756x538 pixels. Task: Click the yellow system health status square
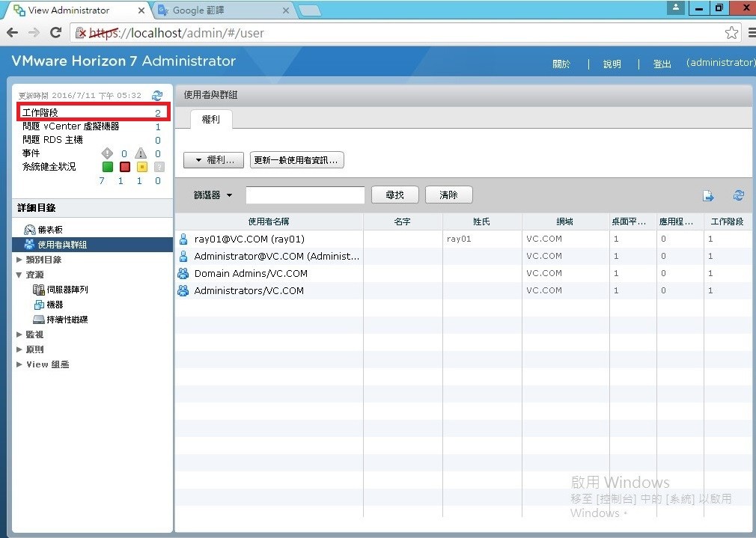(x=141, y=167)
